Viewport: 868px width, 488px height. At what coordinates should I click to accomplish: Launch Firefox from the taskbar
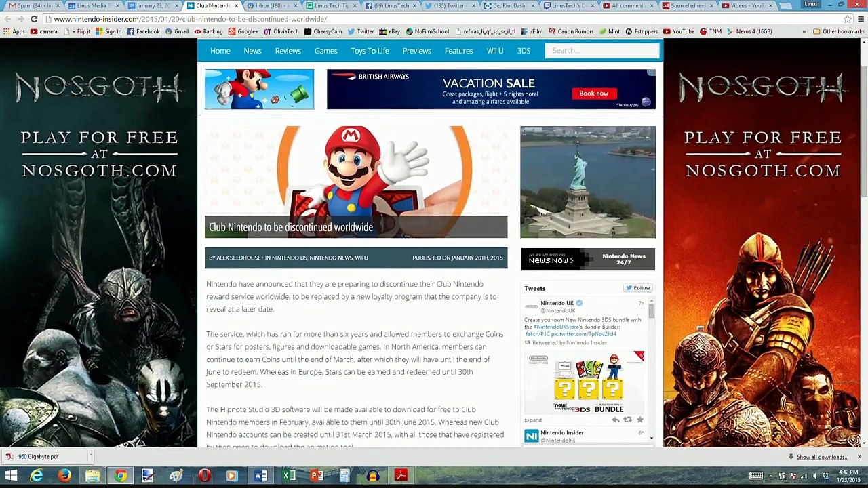[64, 476]
